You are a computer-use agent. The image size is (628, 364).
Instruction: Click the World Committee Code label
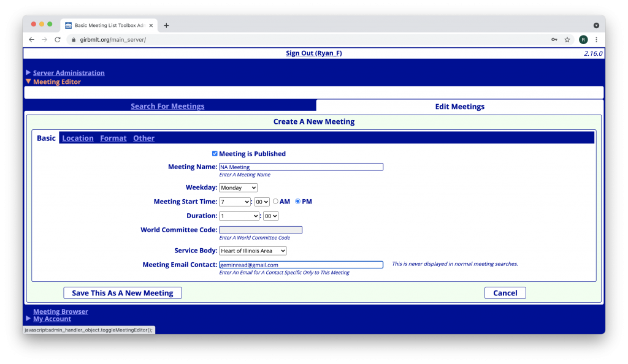coord(179,230)
